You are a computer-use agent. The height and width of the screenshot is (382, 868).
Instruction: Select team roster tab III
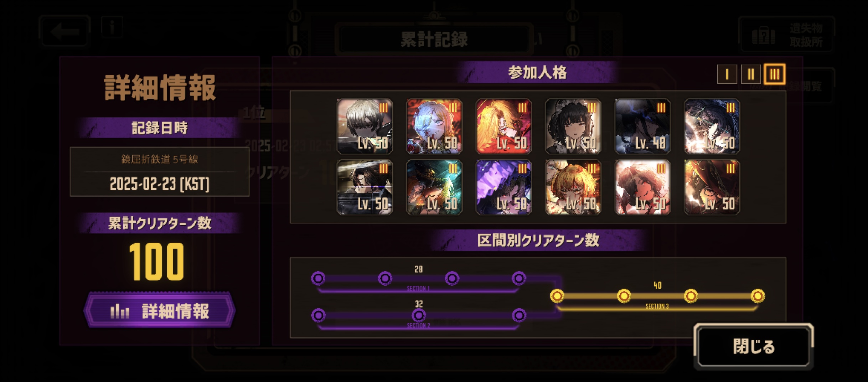(x=775, y=74)
